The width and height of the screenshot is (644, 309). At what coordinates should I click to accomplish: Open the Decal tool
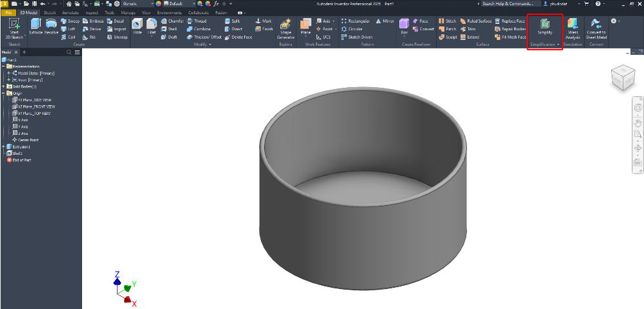click(116, 21)
